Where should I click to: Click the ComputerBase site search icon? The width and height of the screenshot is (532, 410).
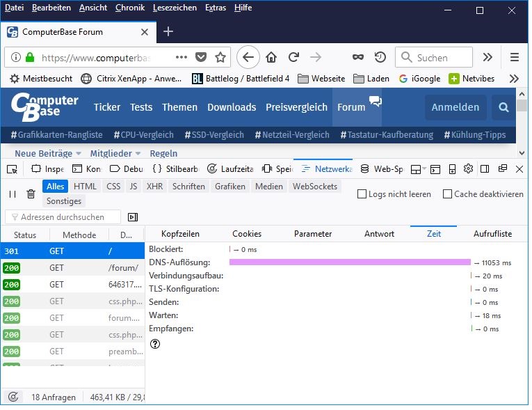(503, 107)
